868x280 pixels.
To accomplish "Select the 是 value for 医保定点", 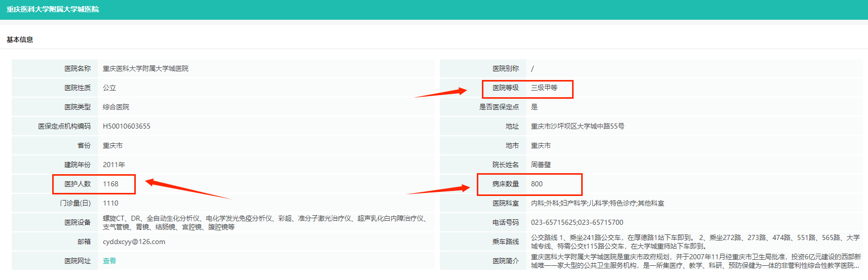I will [534, 107].
